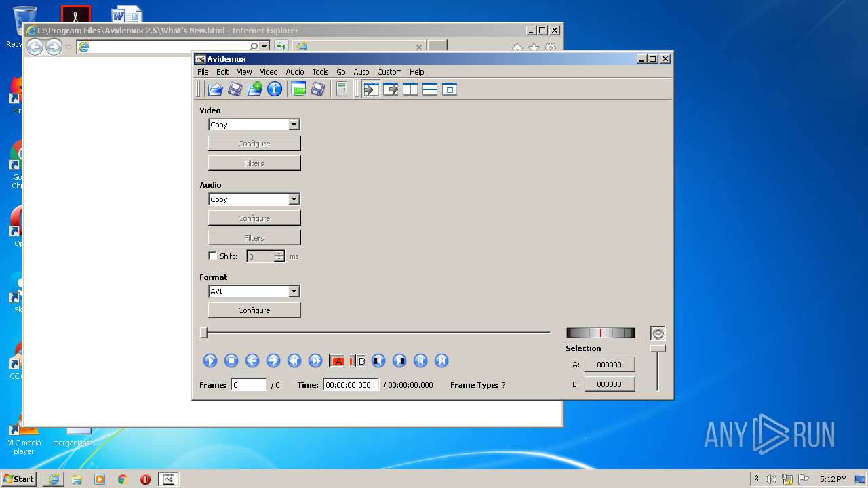Set selection marker A

click(337, 361)
